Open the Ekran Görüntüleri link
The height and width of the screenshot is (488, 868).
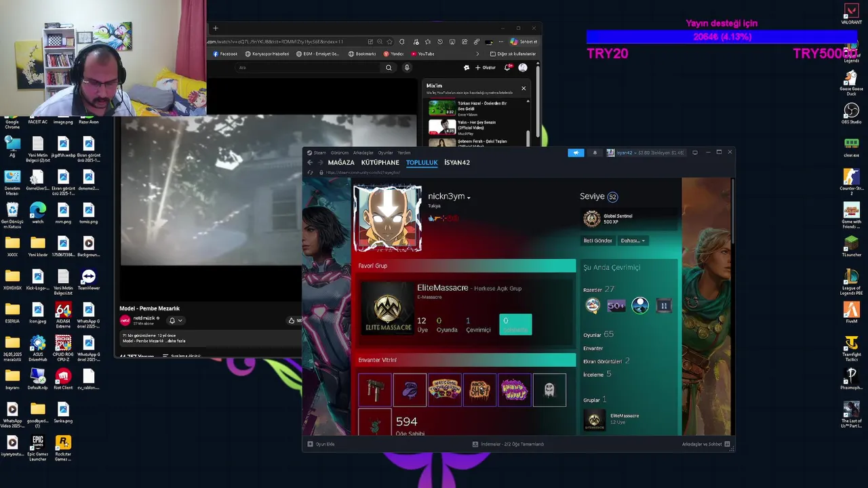[606, 361]
